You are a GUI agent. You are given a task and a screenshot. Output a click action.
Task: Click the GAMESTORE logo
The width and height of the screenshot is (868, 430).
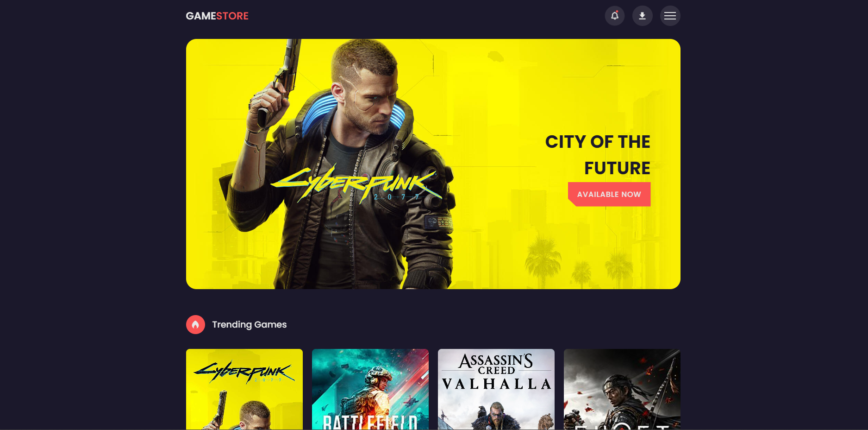click(x=217, y=16)
